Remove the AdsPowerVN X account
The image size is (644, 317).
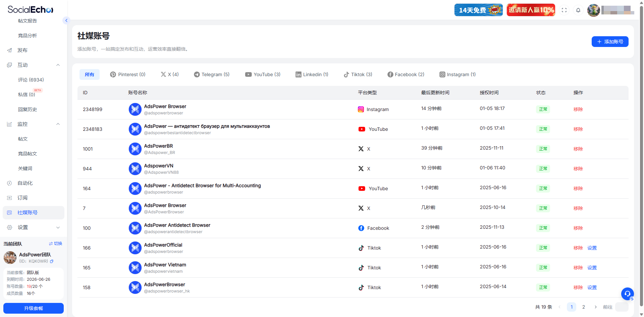pyautogui.click(x=578, y=169)
